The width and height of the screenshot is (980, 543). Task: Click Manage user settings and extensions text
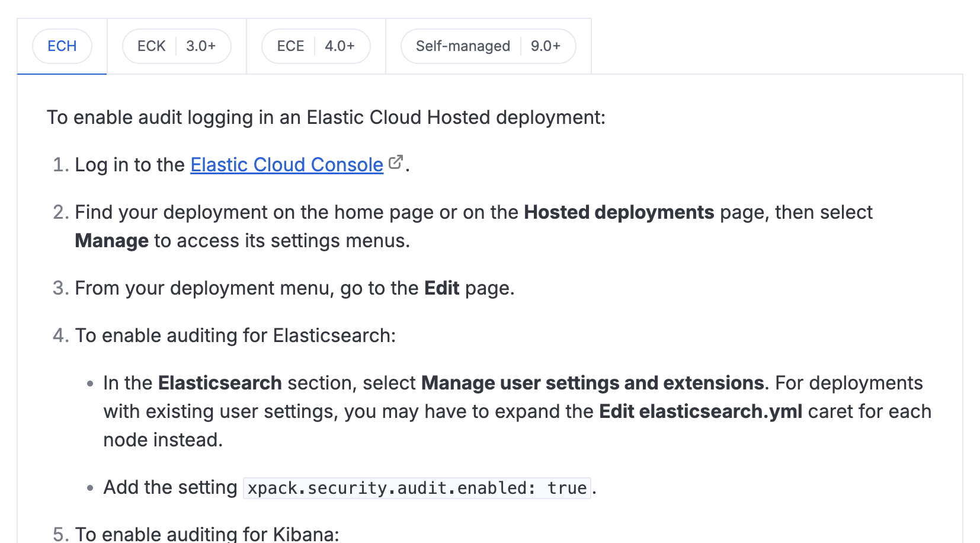point(593,383)
